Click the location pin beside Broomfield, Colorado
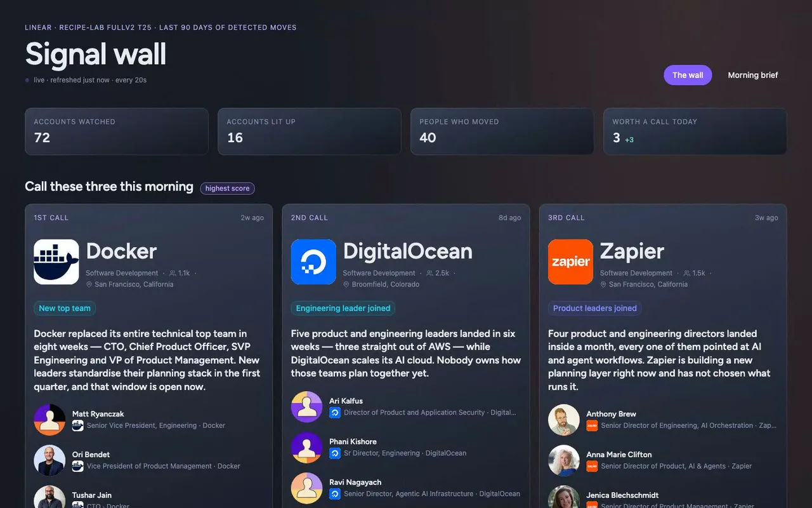The width and height of the screenshot is (812, 508). coord(346,284)
